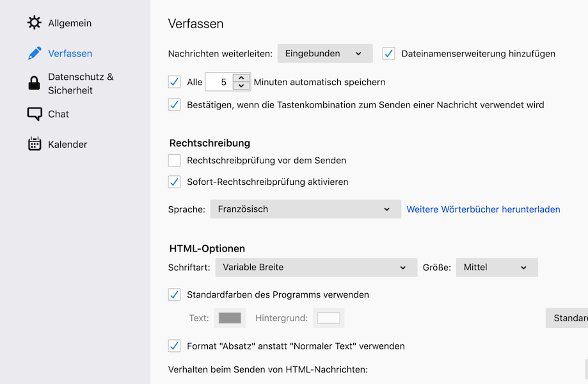Open the Nachrichten weiterleiten dropdown

pyautogui.click(x=324, y=54)
